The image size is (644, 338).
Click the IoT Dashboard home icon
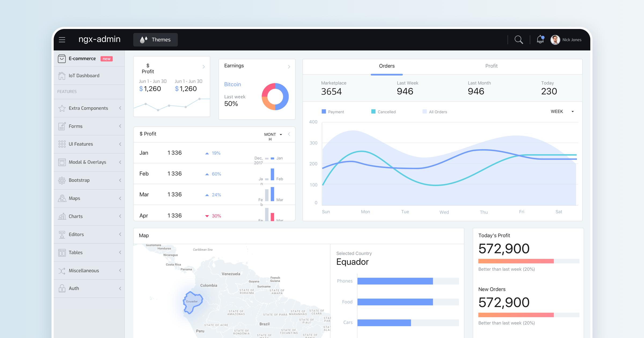(x=62, y=76)
